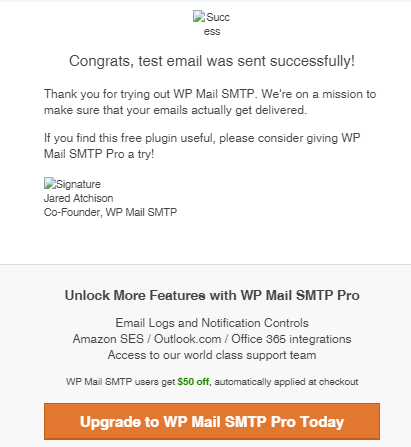Click 'automatically applied at checkout' text
The image size is (411, 447).
tap(286, 382)
